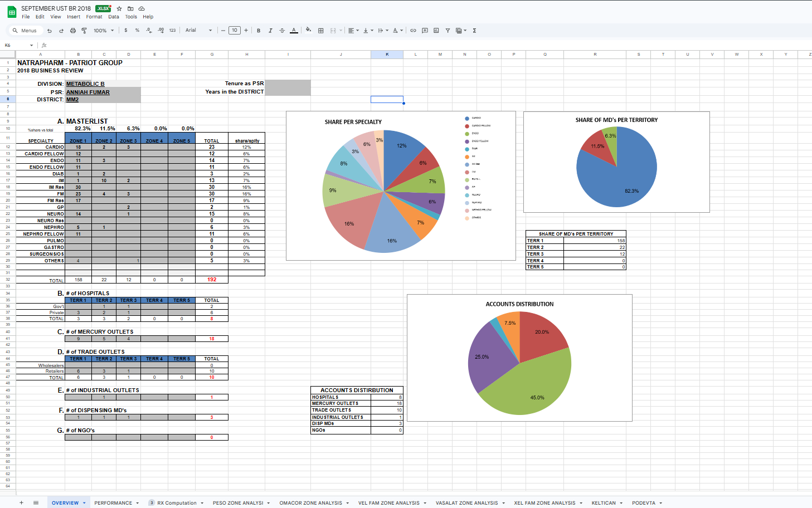The width and height of the screenshot is (812, 508).
Task: Open the 123 more number formats menu
Action: [x=172, y=31]
